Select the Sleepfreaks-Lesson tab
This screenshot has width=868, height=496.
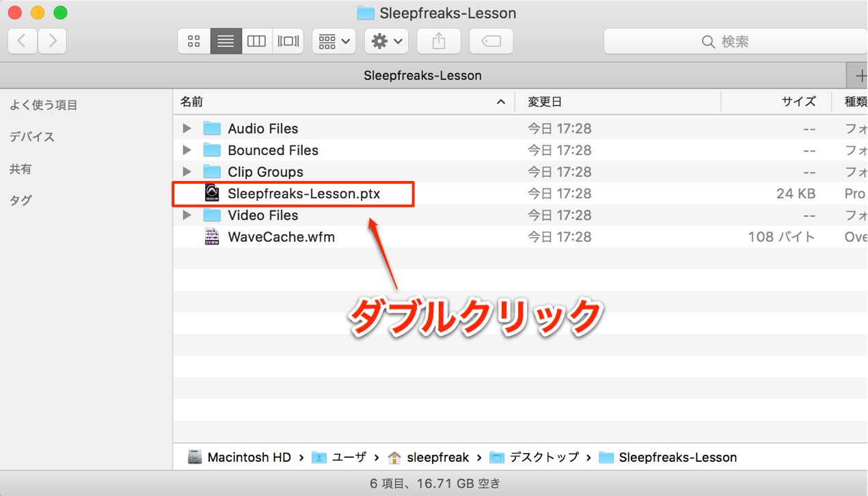pyautogui.click(x=422, y=75)
